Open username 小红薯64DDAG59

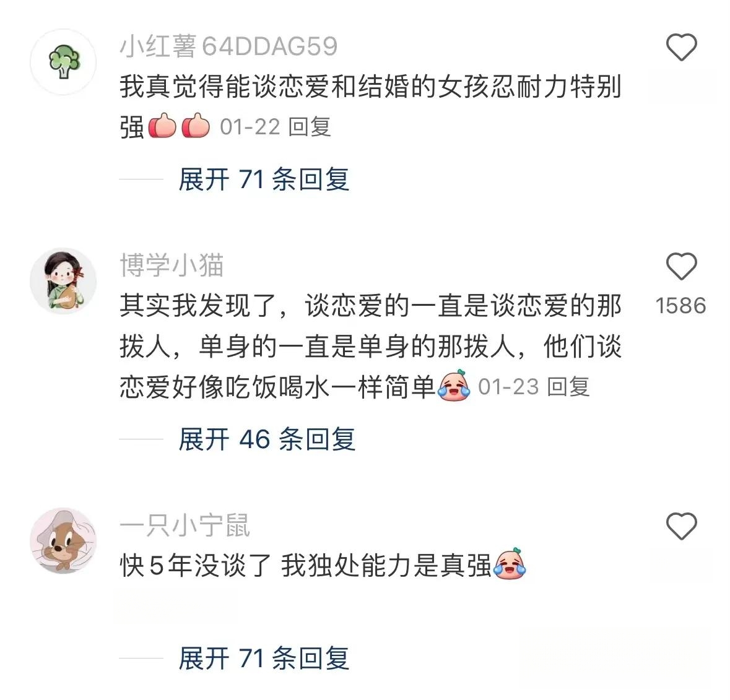click(228, 46)
